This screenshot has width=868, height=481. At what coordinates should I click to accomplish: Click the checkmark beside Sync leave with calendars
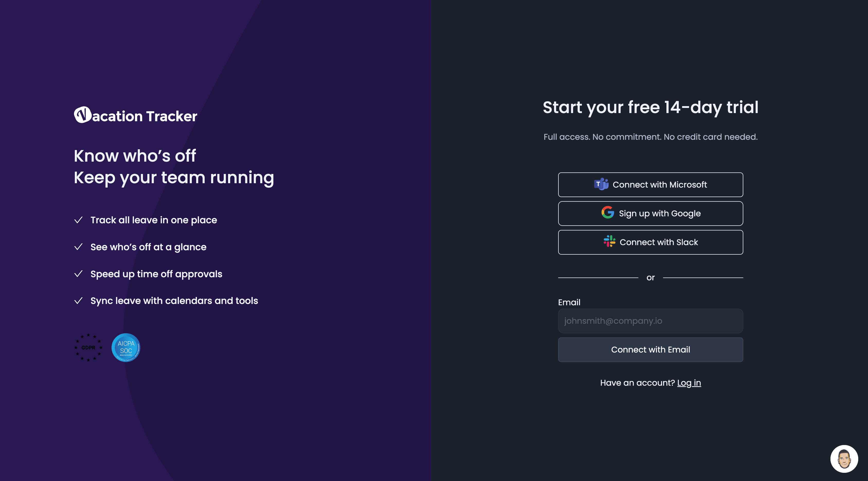point(78,301)
